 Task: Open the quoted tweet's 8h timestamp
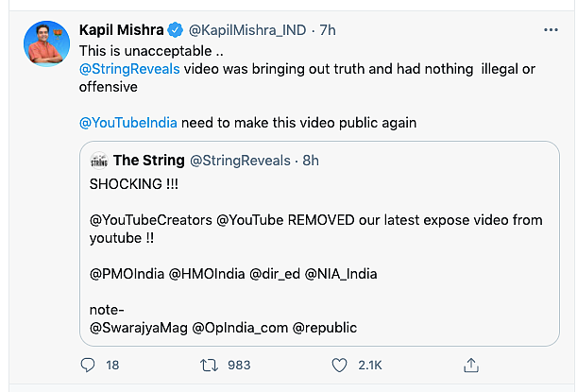pos(310,161)
